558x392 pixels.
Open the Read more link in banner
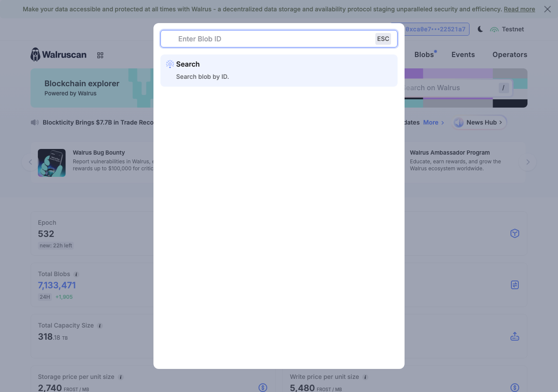pos(519,9)
